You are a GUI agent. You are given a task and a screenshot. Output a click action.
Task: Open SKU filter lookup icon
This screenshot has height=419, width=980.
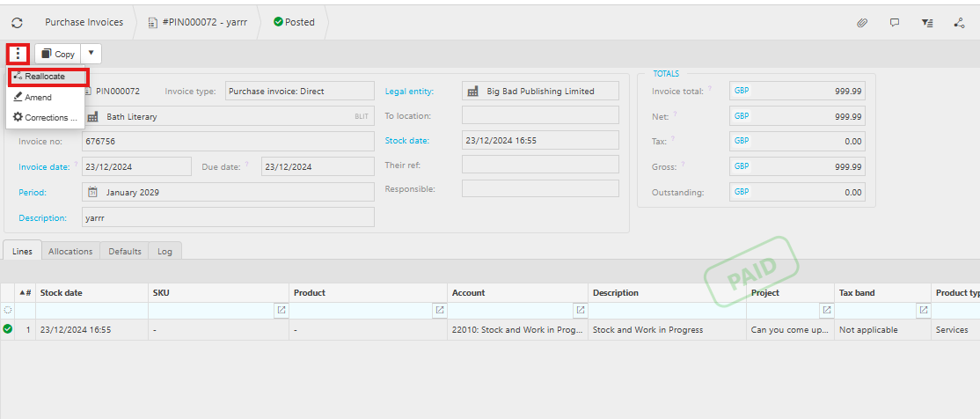282,310
